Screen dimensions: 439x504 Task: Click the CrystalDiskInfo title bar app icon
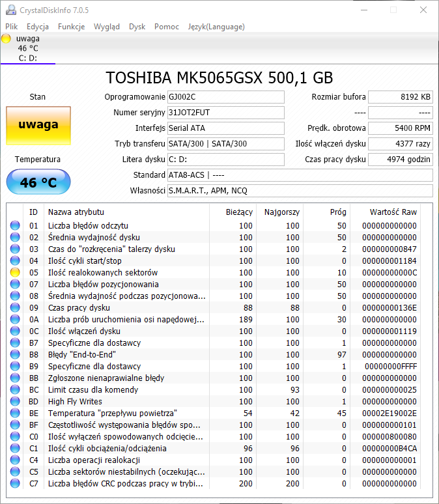coord(11,10)
